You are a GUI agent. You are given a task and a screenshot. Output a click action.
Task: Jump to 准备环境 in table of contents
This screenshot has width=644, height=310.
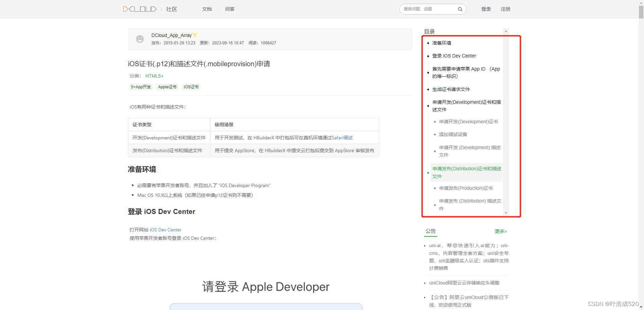pyautogui.click(x=441, y=43)
